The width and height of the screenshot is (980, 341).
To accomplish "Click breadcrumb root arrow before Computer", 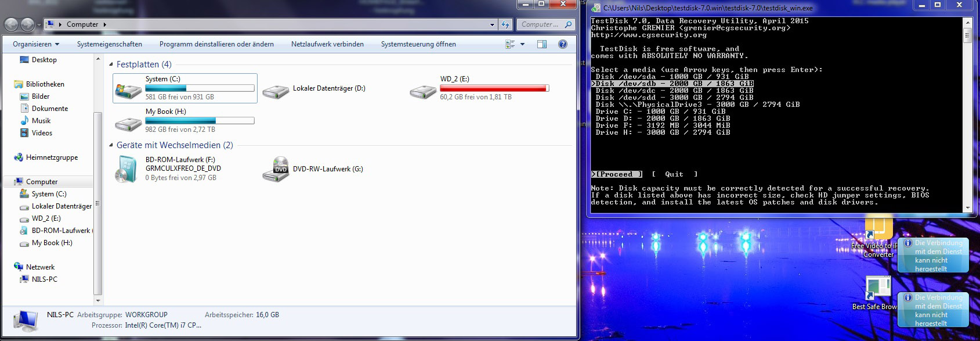I will tap(60, 24).
